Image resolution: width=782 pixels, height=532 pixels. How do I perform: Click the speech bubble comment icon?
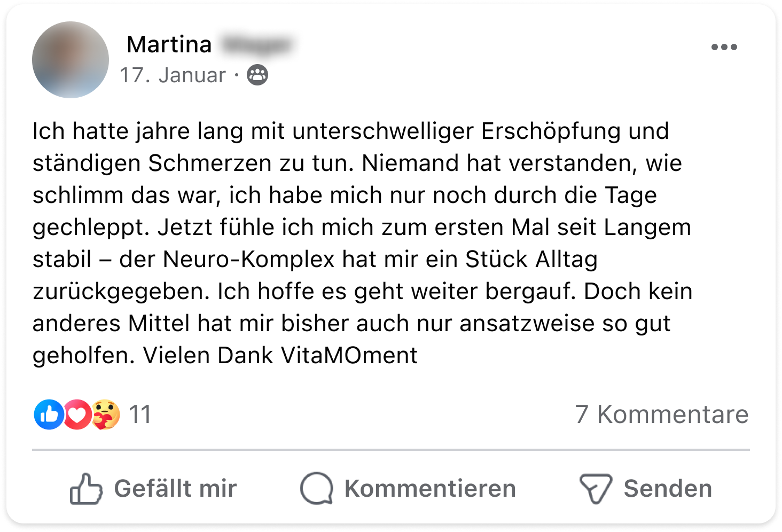tap(317, 489)
